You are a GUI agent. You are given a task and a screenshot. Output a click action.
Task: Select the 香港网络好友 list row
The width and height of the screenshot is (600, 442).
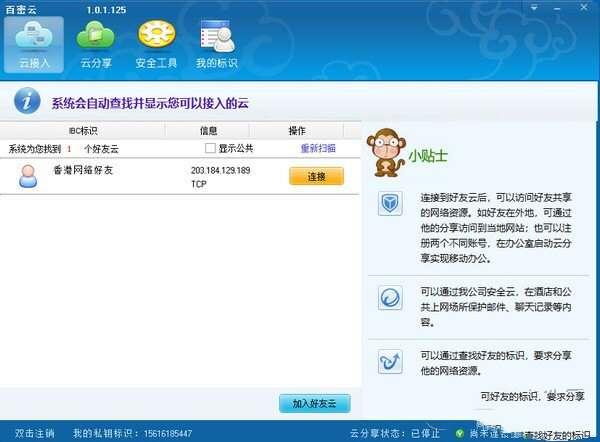point(120,176)
